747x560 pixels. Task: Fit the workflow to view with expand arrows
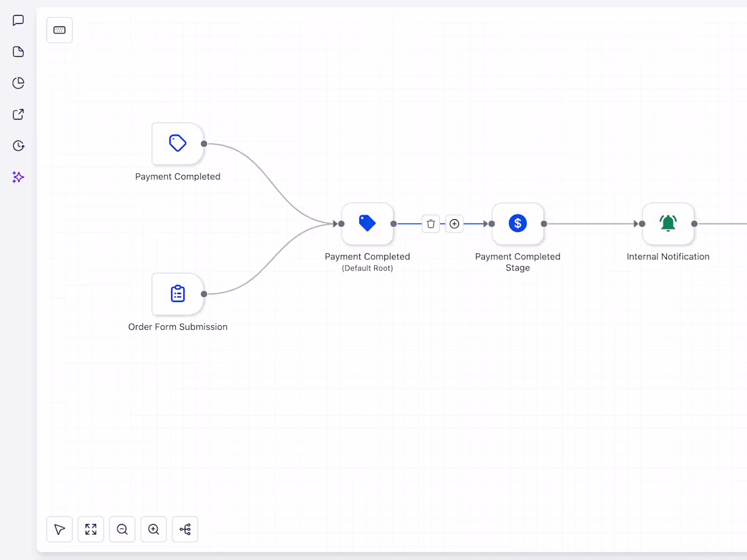tap(90, 529)
